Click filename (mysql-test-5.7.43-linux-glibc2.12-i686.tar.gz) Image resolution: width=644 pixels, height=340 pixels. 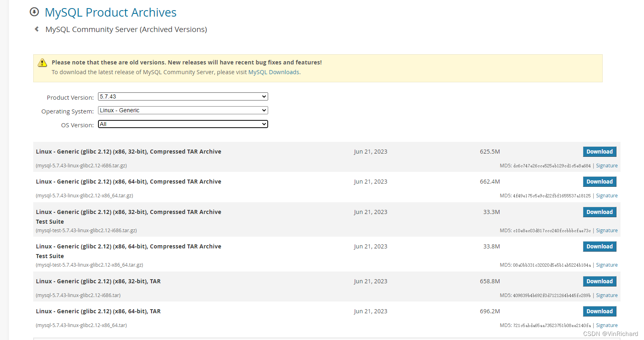coord(86,231)
